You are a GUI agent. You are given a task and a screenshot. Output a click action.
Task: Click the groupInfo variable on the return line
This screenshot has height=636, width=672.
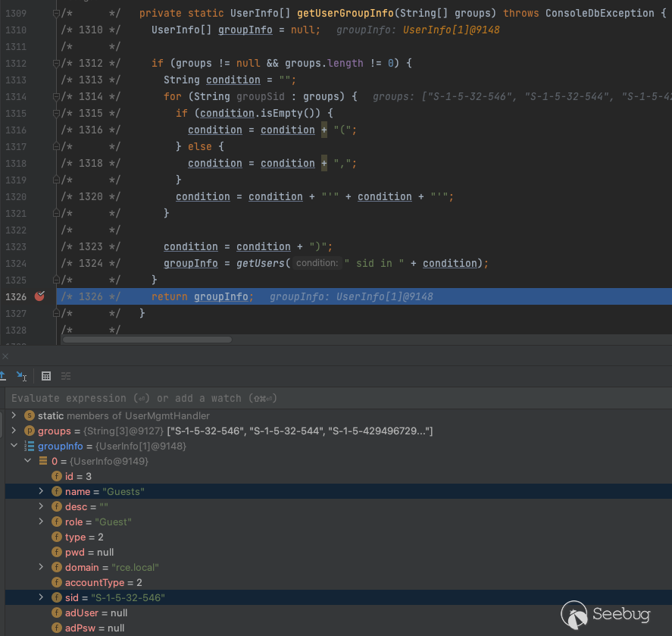[220, 296]
